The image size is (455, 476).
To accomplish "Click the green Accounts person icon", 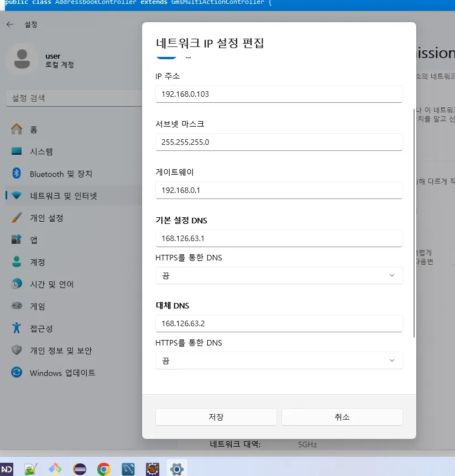I will [17, 261].
